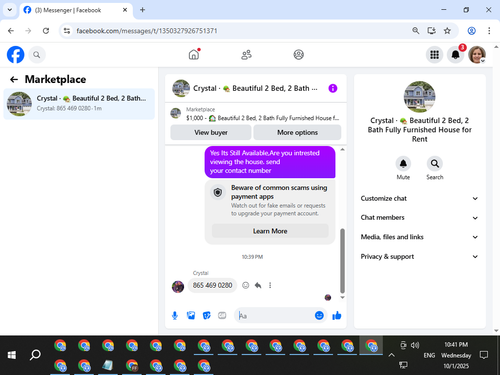The width and height of the screenshot is (500, 375).
Task: Click Learn More about scams
Action: pyautogui.click(x=270, y=231)
